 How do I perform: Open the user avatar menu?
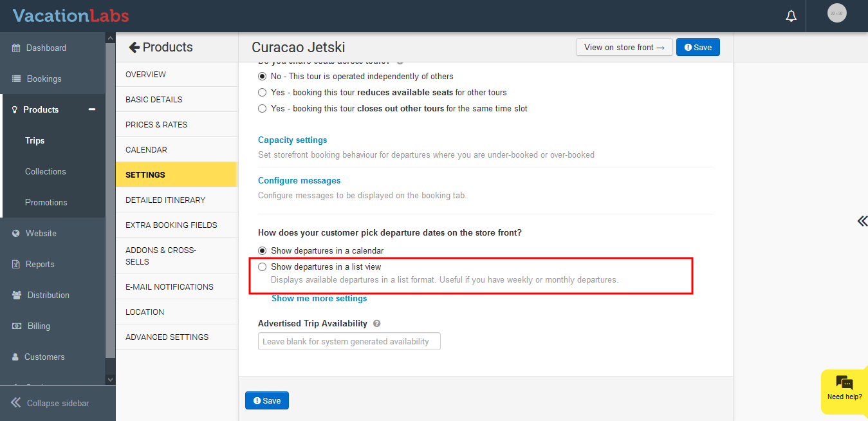836,14
